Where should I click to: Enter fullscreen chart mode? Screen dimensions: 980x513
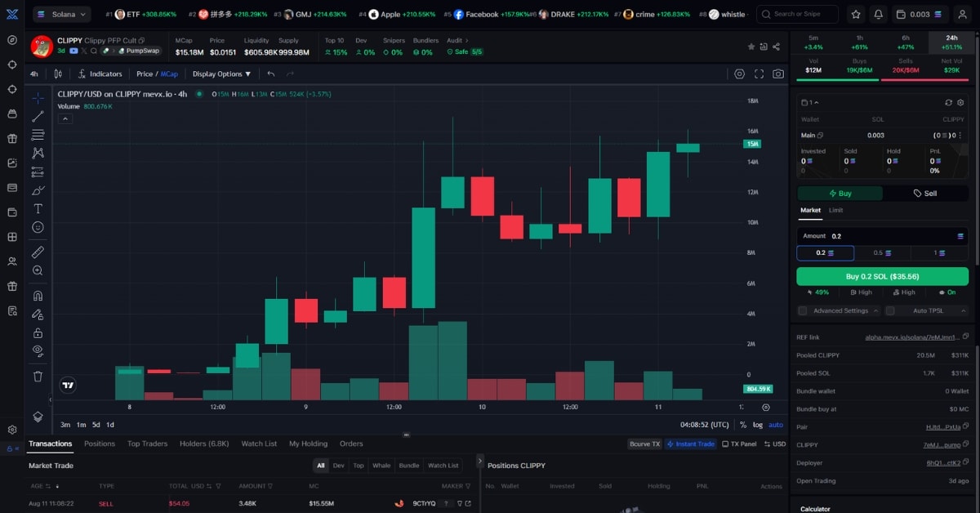759,74
